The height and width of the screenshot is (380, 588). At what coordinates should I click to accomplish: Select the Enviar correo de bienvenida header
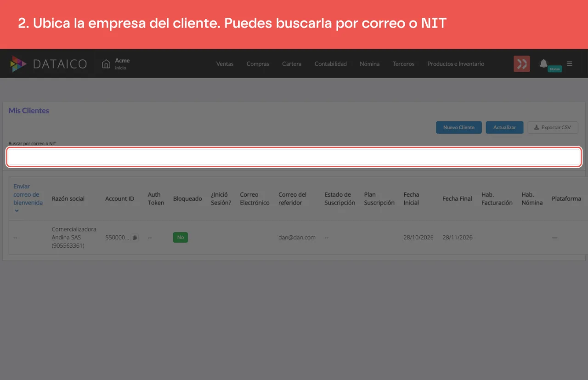click(28, 194)
